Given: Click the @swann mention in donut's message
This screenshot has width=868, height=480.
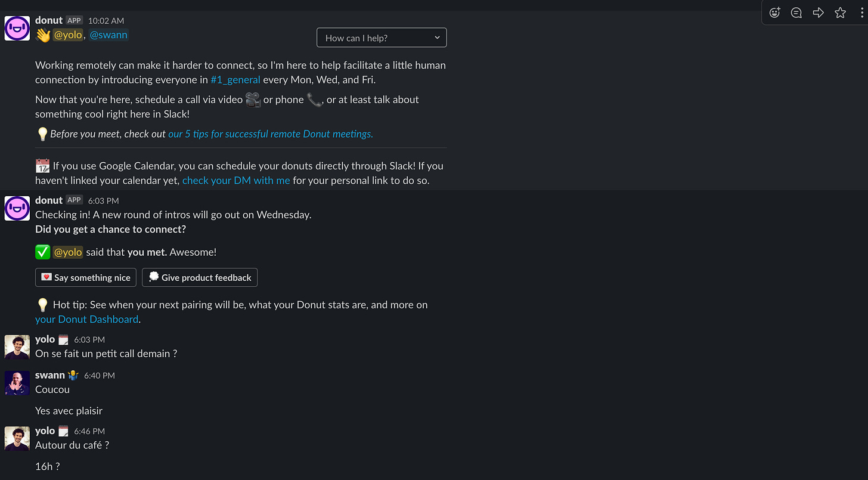Looking at the screenshot, I should click(108, 35).
